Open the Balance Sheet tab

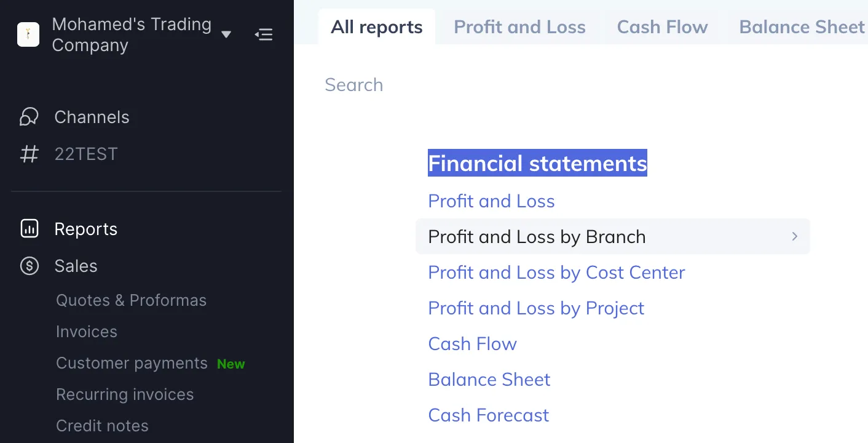coord(801,26)
